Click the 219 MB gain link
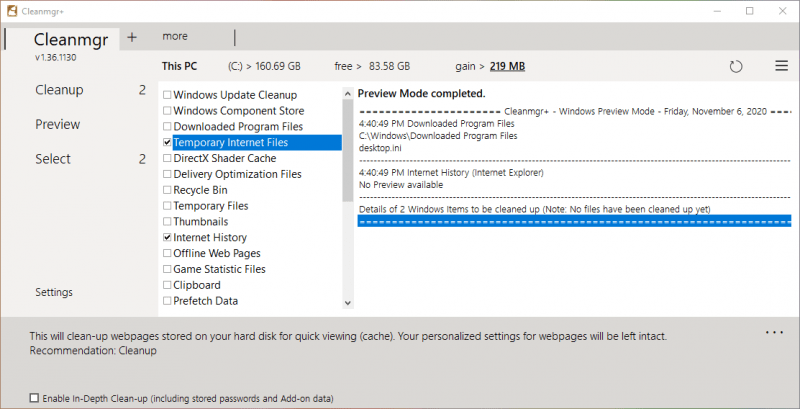 [x=507, y=67]
